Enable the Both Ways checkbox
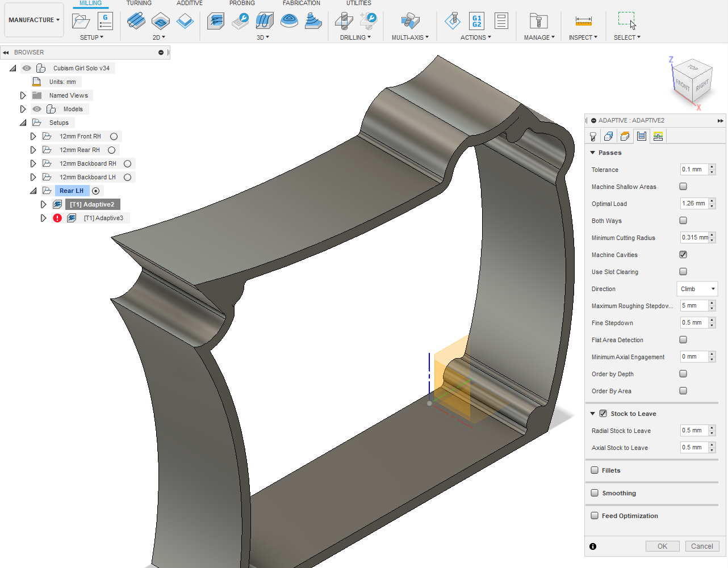Screen dimensions: 728x568 click(x=683, y=220)
